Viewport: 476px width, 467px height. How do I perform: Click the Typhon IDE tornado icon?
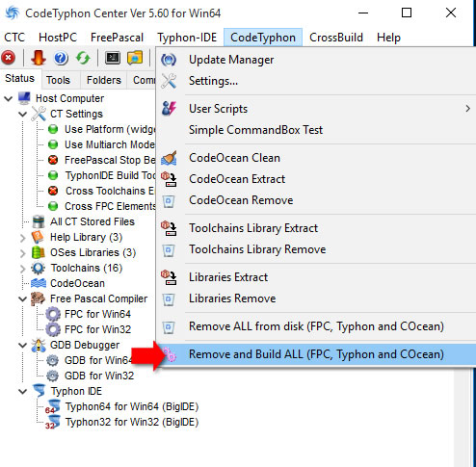pyautogui.click(x=39, y=391)
